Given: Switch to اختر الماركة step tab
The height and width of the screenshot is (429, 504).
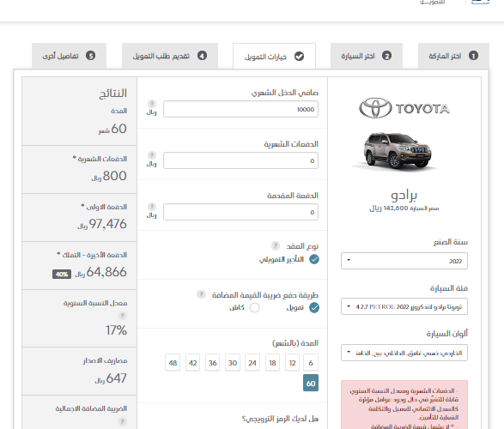Looking at the screenshot, I should (453, 56).
